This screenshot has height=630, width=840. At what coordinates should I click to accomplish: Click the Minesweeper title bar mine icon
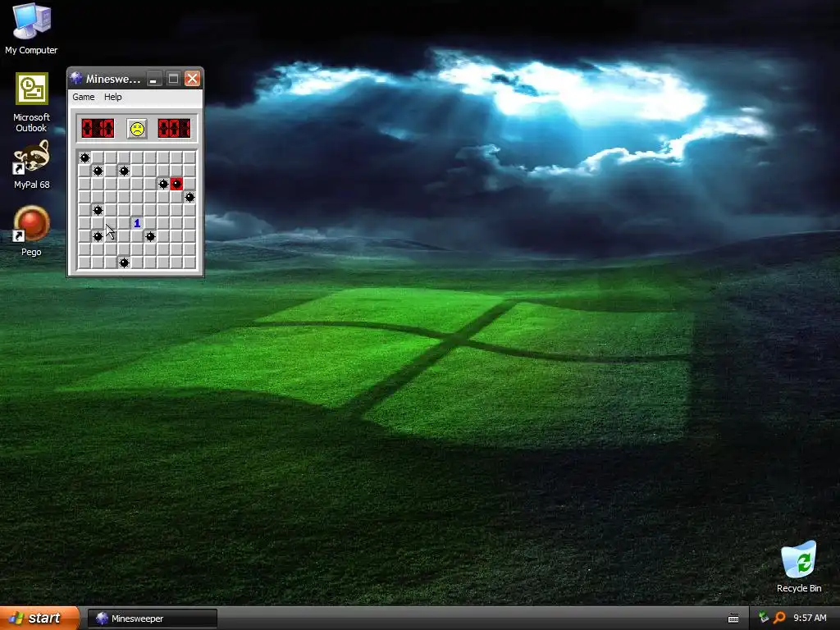(76, 78)
